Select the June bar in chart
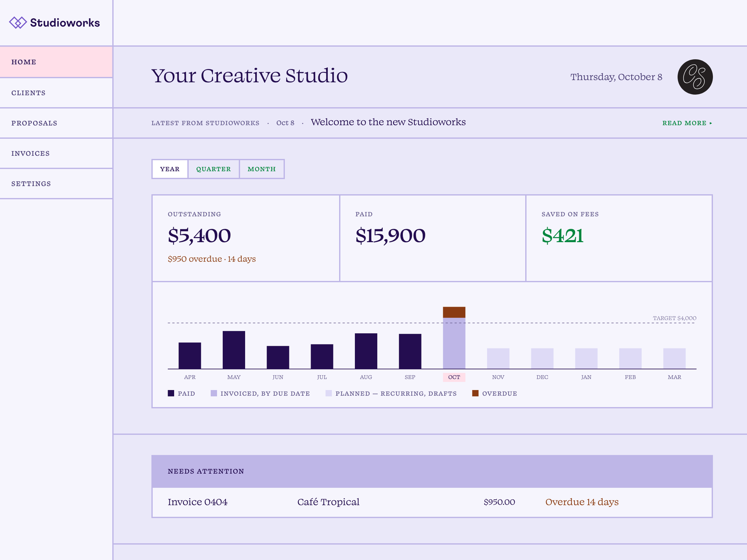This screenshot has width=747, height=560. (278, 357)
